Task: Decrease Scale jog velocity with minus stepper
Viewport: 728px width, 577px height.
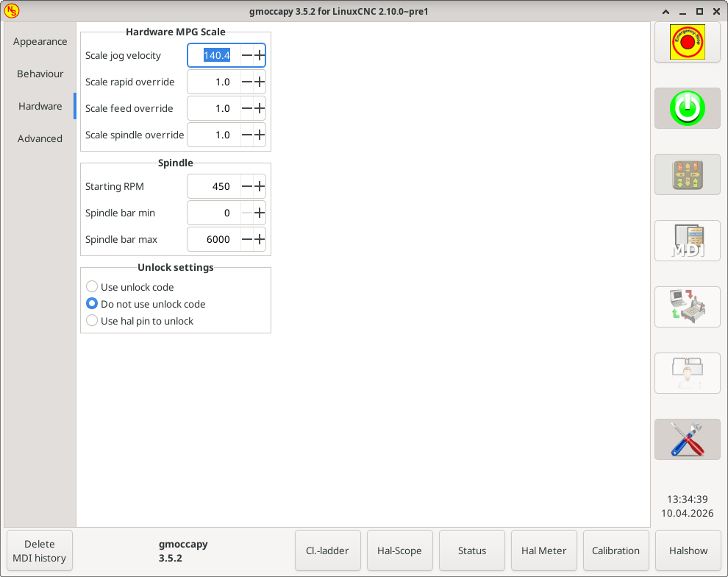Action: pos(246,55)
